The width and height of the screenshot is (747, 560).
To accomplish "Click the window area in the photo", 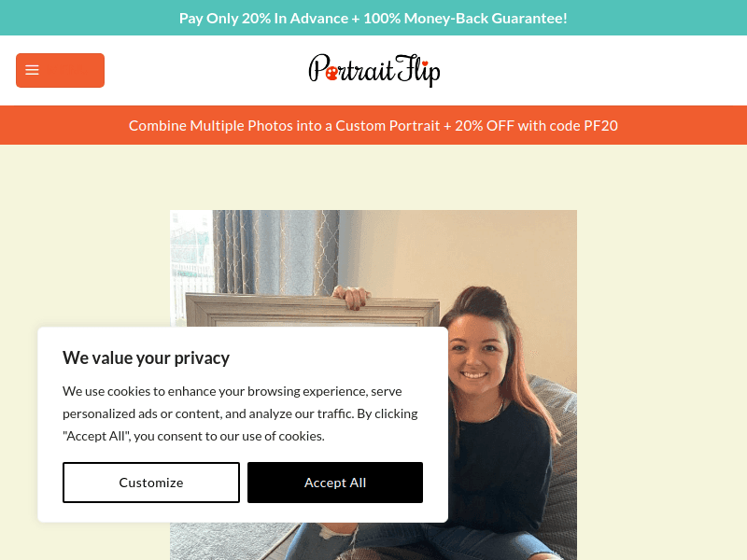I will [191, 264].
